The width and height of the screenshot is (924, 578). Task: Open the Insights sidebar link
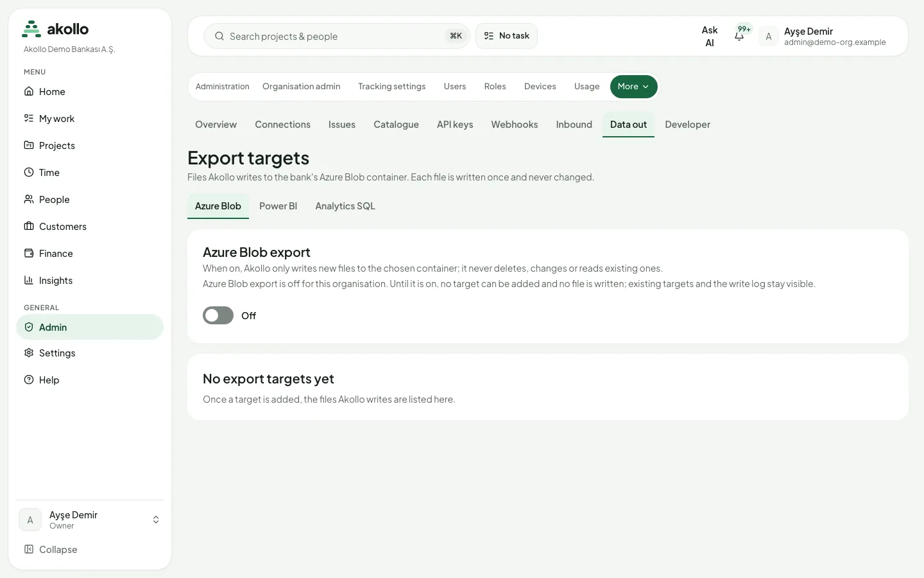90,280
